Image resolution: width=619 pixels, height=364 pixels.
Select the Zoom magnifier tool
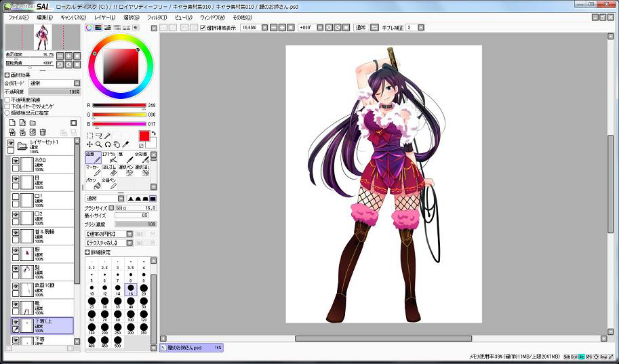click(99, 144)
